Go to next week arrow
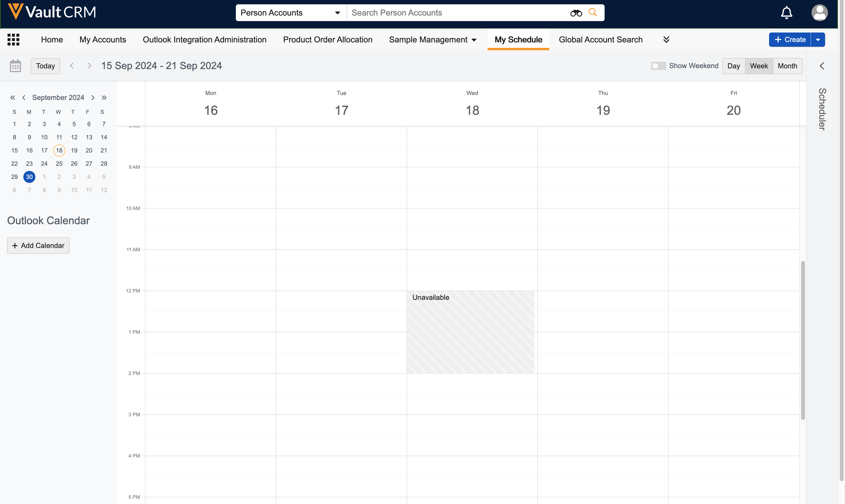 (x=89, y=66)
